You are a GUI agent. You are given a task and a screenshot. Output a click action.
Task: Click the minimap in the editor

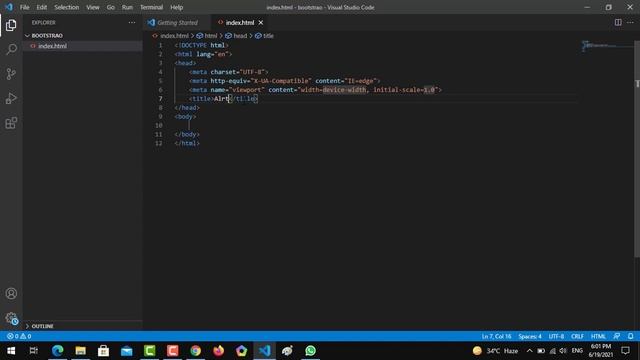(x=607, y=46)
